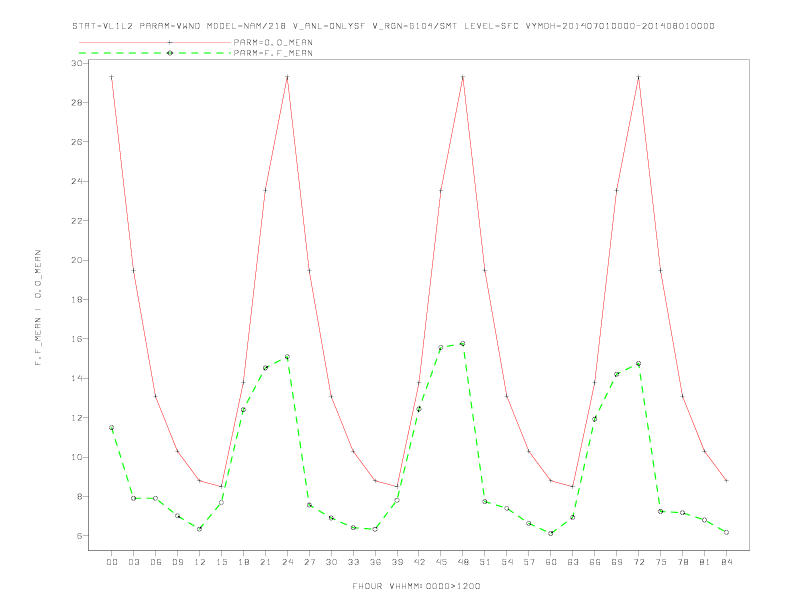Image resolution: width=792 pixels, height=612 pixels.
Task: Click the red line peak at hour 72
Action: point(638,77)
